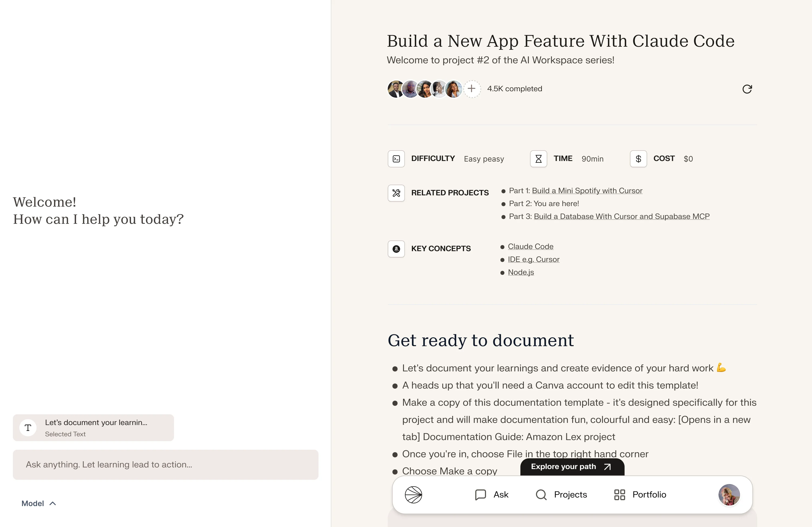This screenshot has height=527, width=812.
Task: Expand the Model selector chevron
Action: 53,503
